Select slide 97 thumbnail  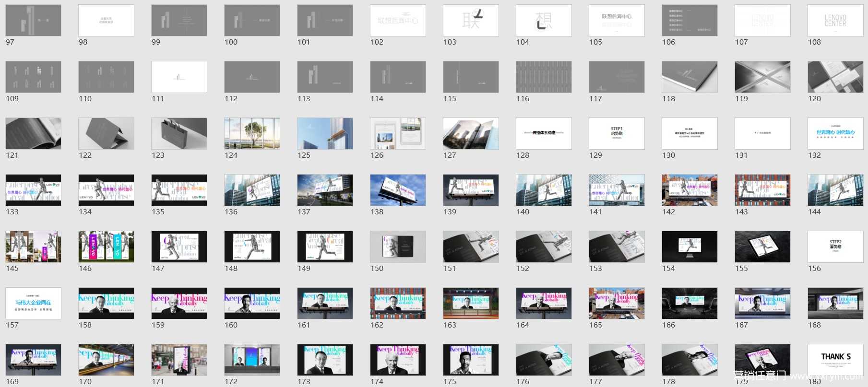pyautogui.click(x=33, y=21)
